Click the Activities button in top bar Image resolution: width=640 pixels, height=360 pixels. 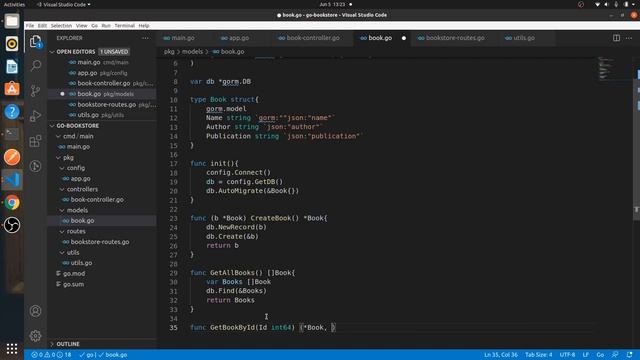[x=14, y=4]
